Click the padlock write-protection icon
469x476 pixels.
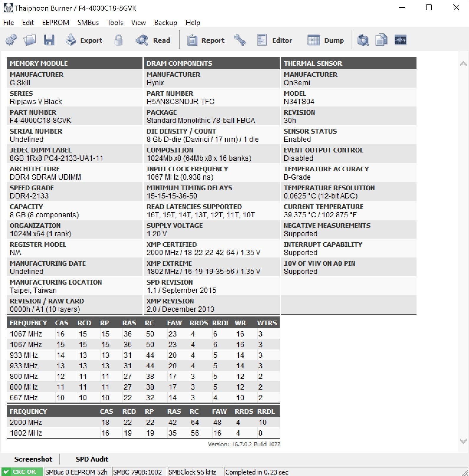(119, 40)
